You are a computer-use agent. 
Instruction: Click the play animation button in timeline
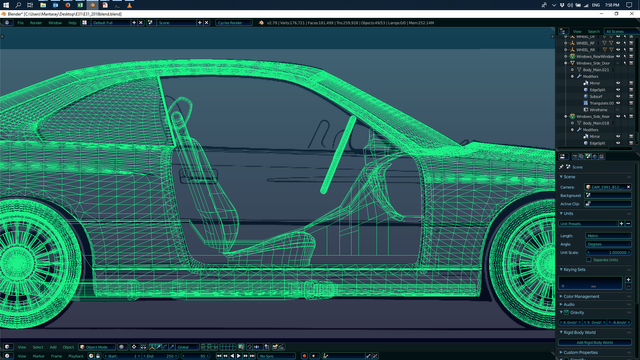pos(239,356)
